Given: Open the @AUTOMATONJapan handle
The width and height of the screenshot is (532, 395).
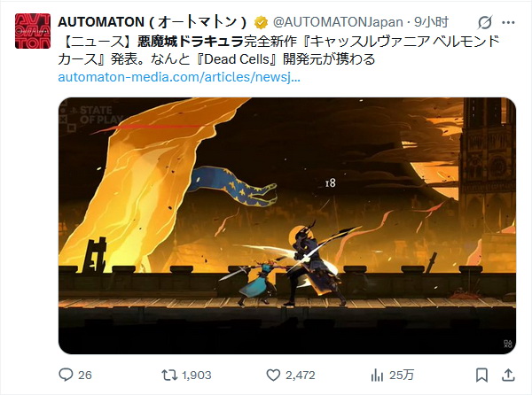Looking at the screenshot, I should tap(338, 22).
